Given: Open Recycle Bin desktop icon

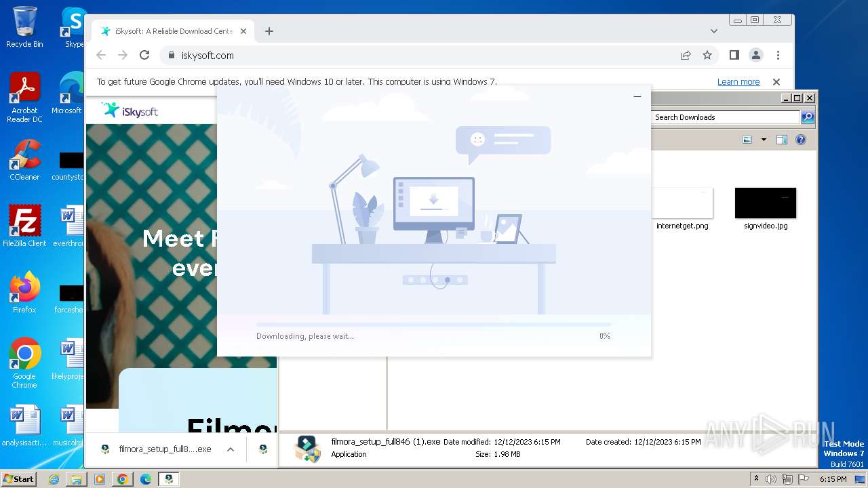Looking at the screenshot, I should click(x=24, y=27).
